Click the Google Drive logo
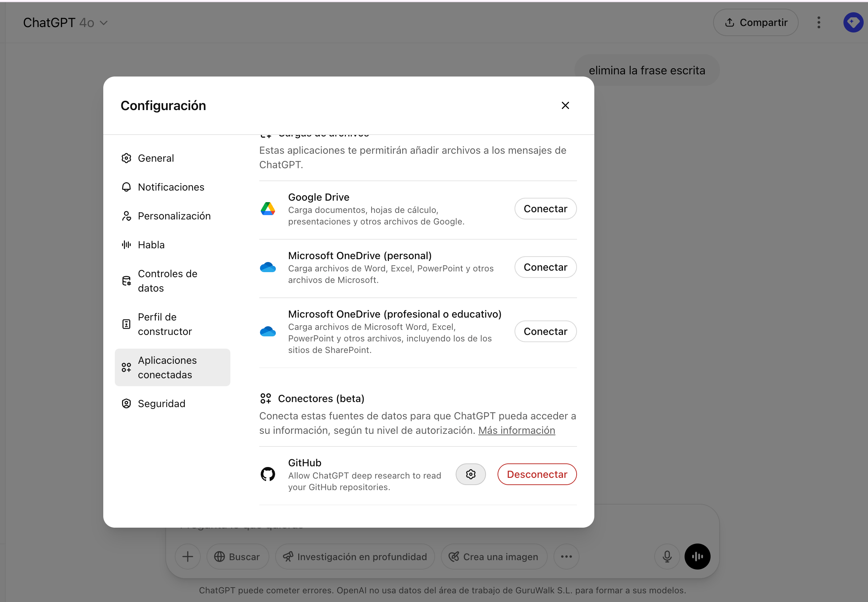This screenshot has width=868, height=602. [x=268, y=209]
